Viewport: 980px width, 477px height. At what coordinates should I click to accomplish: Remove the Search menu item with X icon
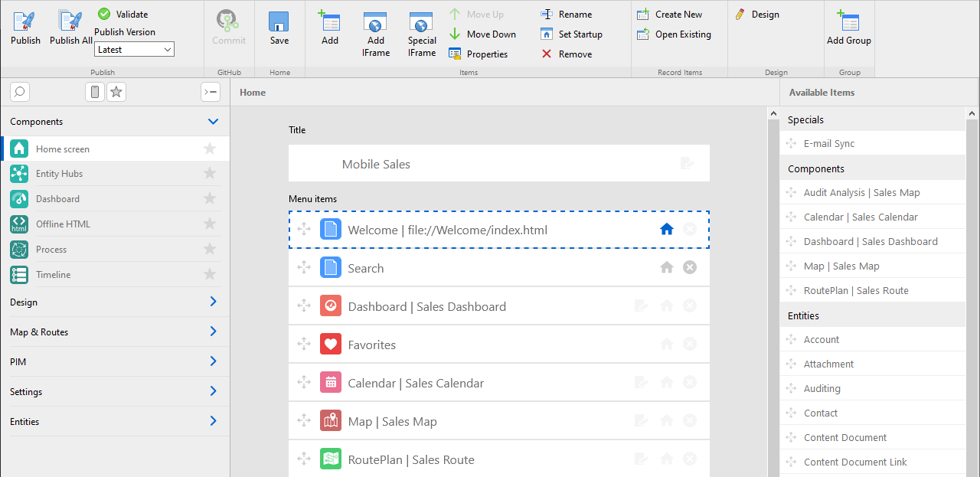point(690,267)
